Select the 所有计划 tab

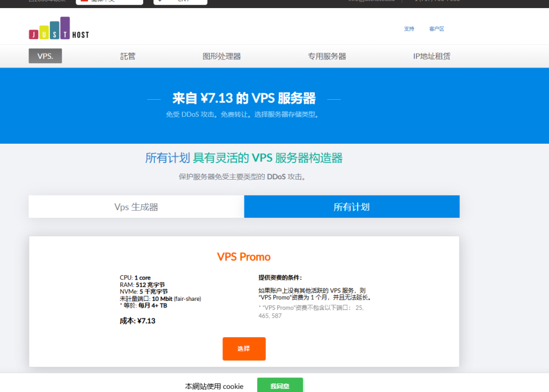point(352,207)
